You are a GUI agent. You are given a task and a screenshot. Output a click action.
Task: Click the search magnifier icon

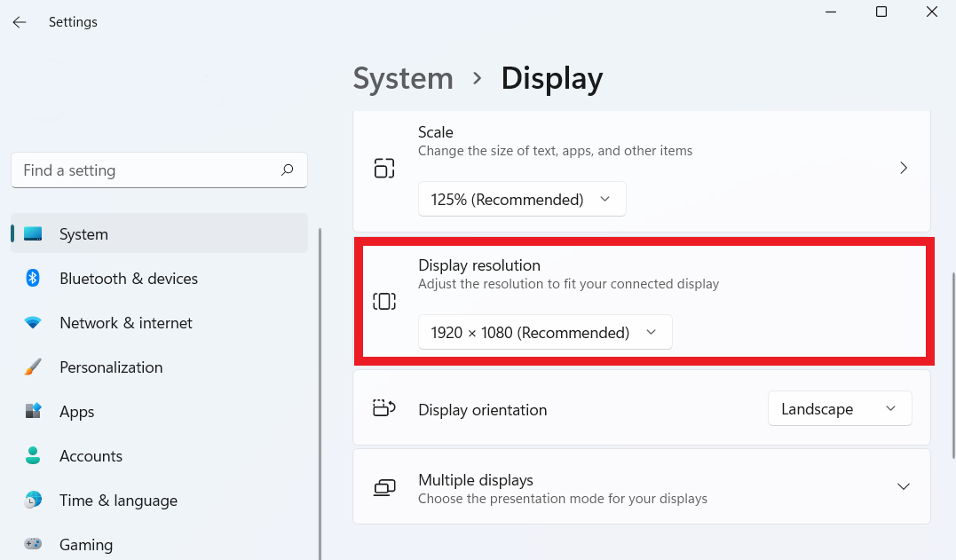(288, 170)
